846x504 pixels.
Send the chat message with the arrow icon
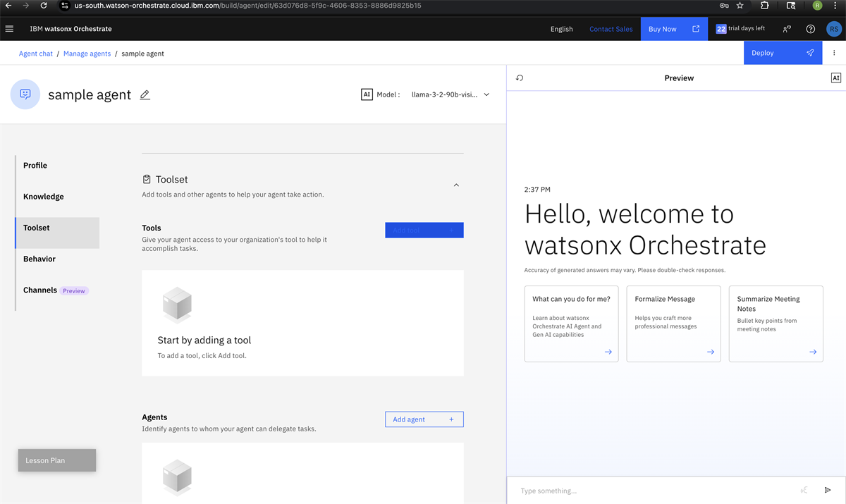pyautogui.click(x=828, y=490)
